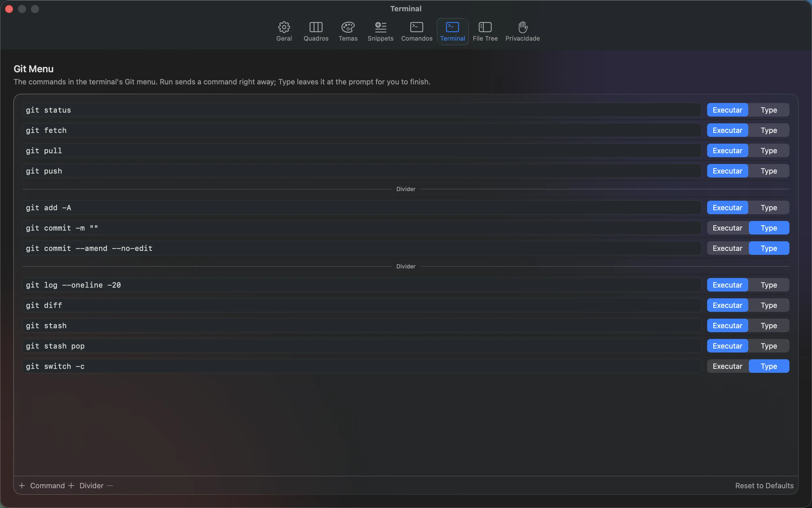Edit the git switch -c command field
This screenshot has width=812, height=508.
[362, 366]
